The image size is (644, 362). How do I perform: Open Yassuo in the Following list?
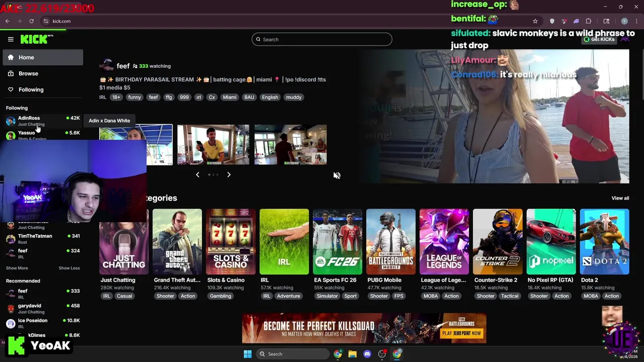coord(43,135)
